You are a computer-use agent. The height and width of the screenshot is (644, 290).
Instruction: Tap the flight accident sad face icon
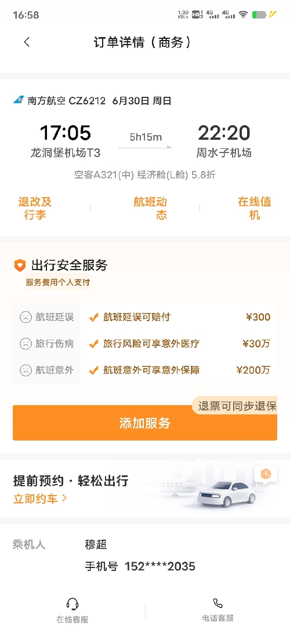coord(26,370)
